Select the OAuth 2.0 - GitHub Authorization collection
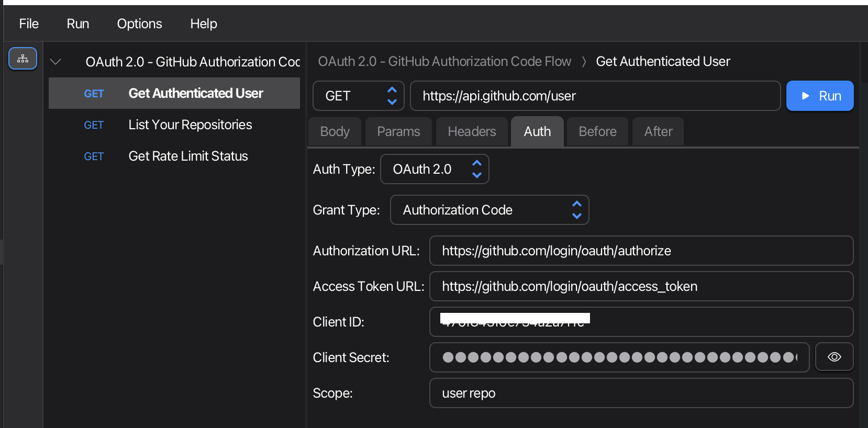Viewport: 868px width, 428px height. (193, 62)
